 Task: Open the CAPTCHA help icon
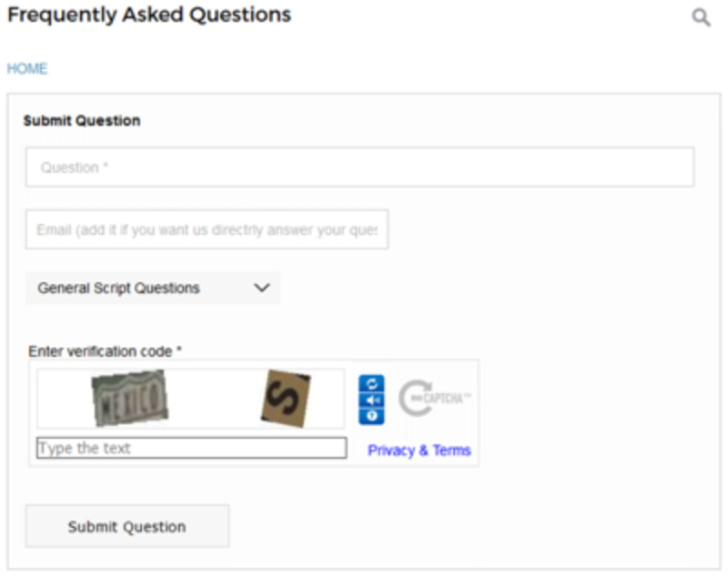point(371,416)
